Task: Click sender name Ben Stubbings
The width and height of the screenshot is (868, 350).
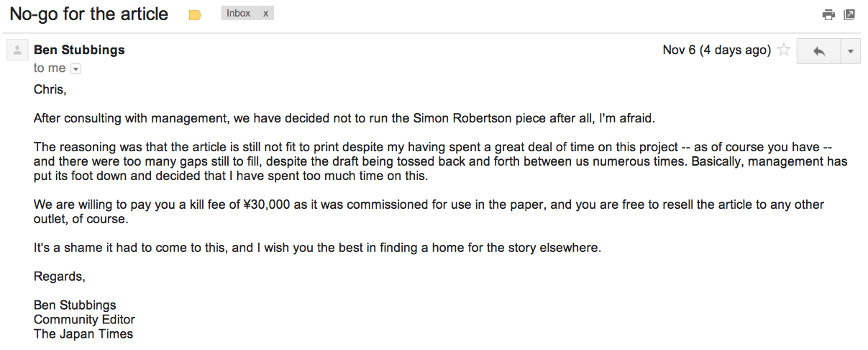Action: (79, 50)
